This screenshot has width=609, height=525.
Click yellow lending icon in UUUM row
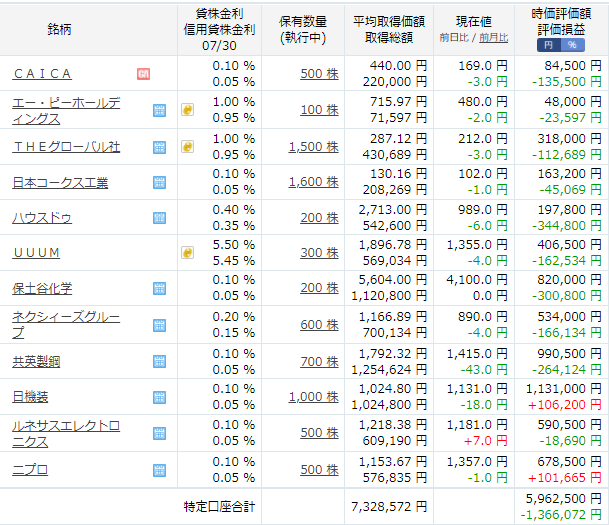(188, 253)
